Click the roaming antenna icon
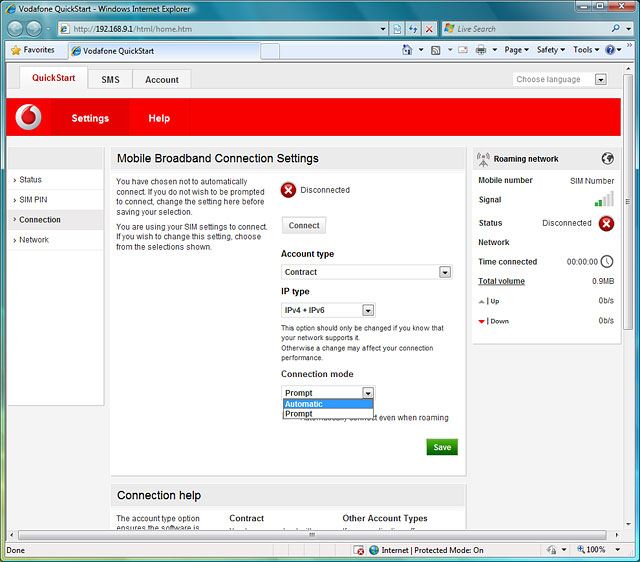Screen dimensions: 640x562 click(x=483, y=159)
